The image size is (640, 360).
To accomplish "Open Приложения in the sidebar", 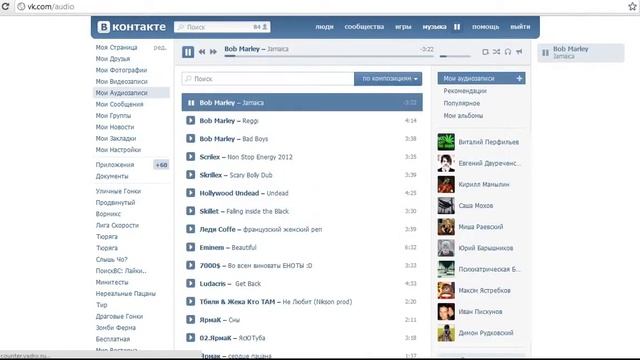I will [x=115, y=165].
